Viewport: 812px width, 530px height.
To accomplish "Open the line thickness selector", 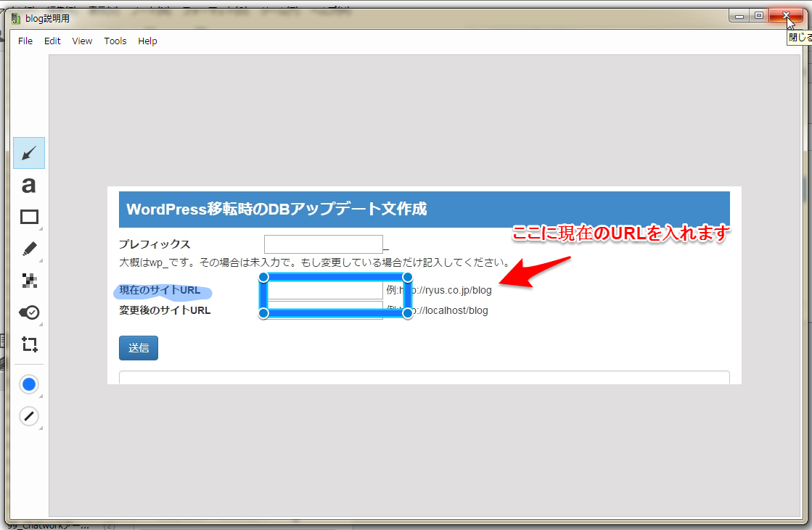I will [29, 416].
